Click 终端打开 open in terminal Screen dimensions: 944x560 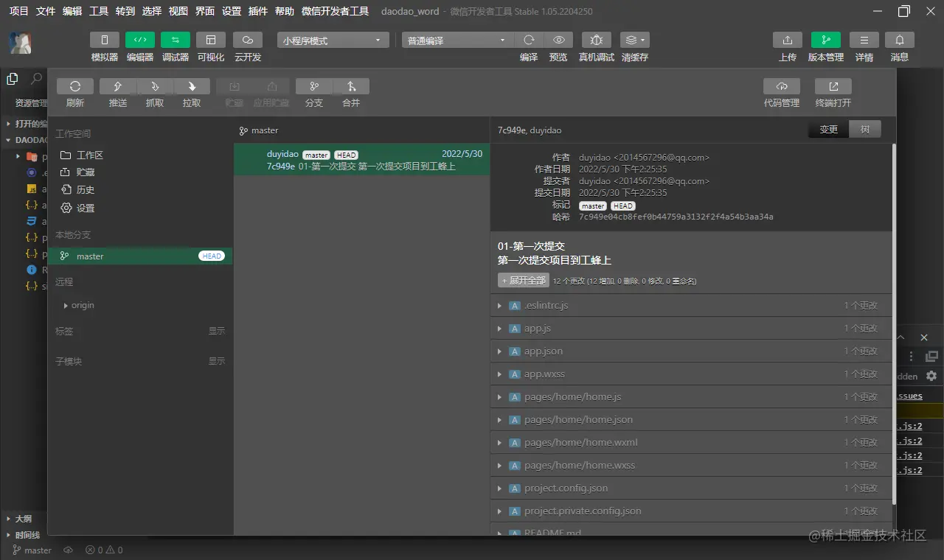(x=833, y=86)
